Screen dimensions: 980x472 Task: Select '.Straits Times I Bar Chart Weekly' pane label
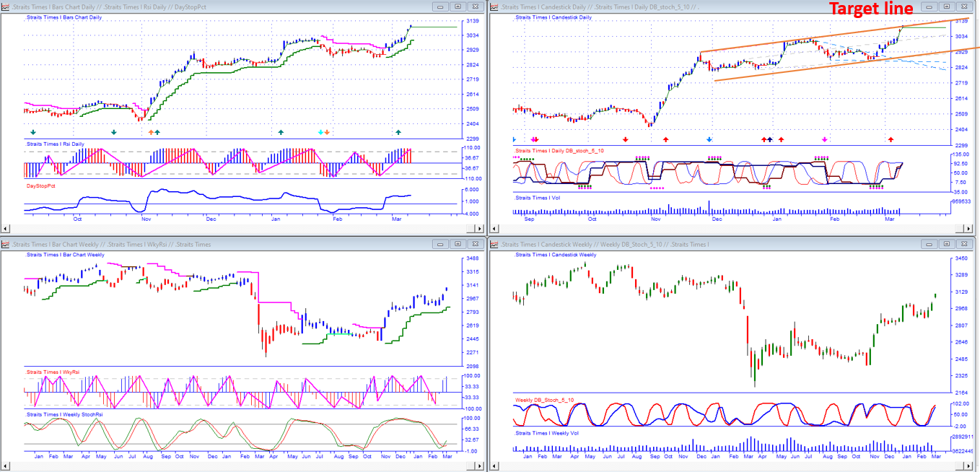[65, 255]
